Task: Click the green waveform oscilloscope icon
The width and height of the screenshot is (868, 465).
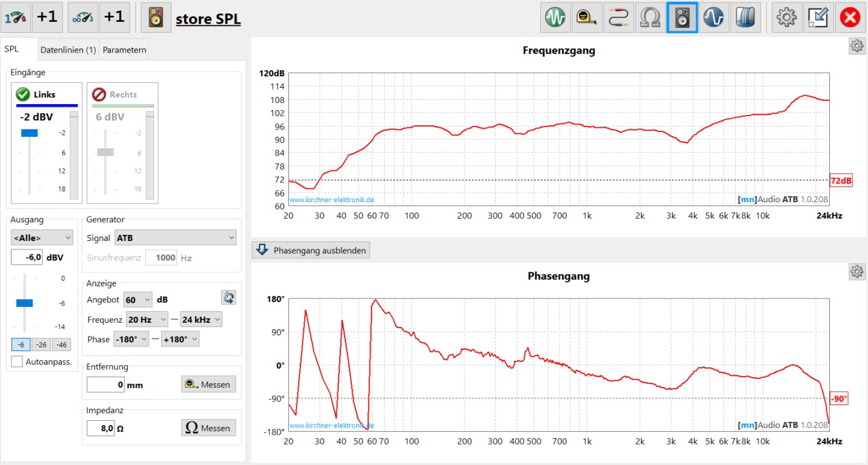Action: [555, 18]
